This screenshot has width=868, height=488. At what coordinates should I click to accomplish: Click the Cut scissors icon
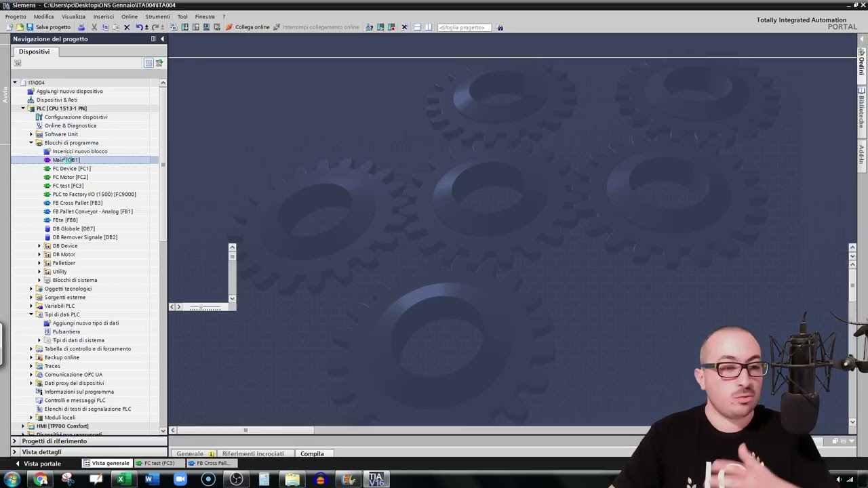[x=94, y=27]
